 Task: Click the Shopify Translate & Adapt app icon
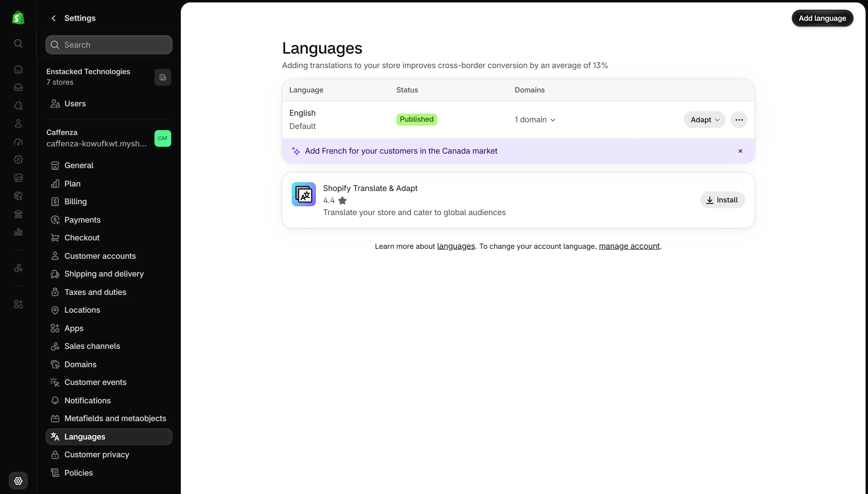303,194
